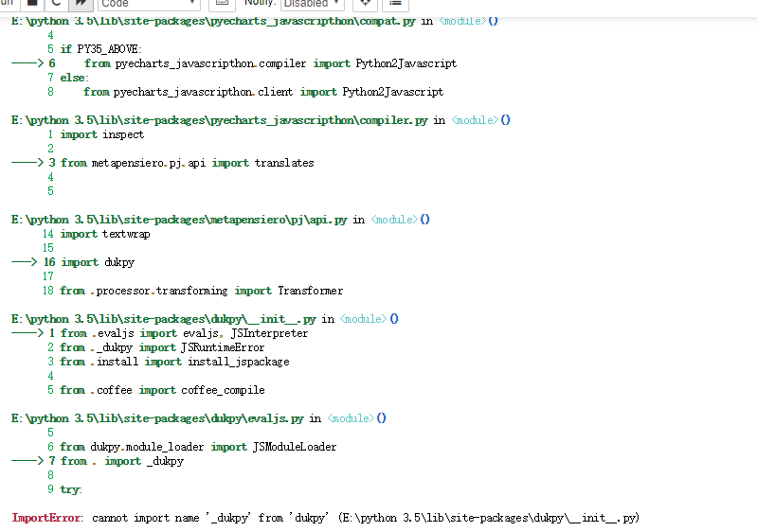Image resolution: width=757 pixels, height=532 pixels.
Task: Open the Code cell type dropdown
Action: (x=149, y=4)
